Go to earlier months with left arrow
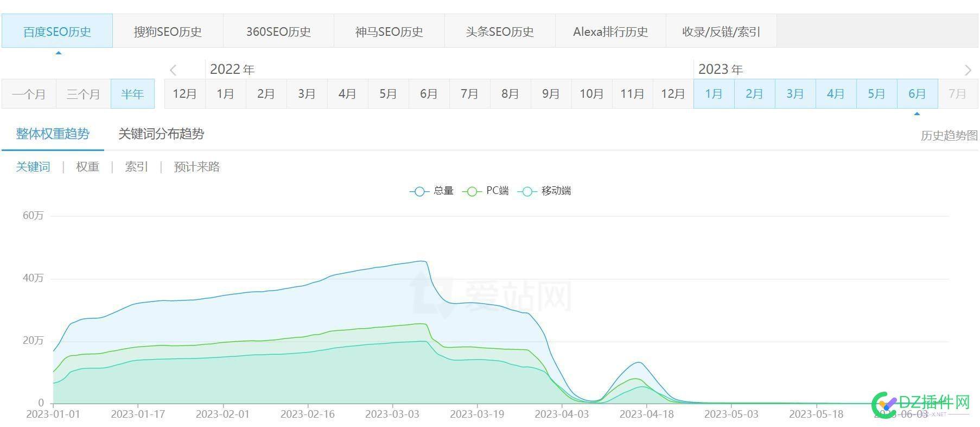This screenshot has height=427, width=980. 173,70
